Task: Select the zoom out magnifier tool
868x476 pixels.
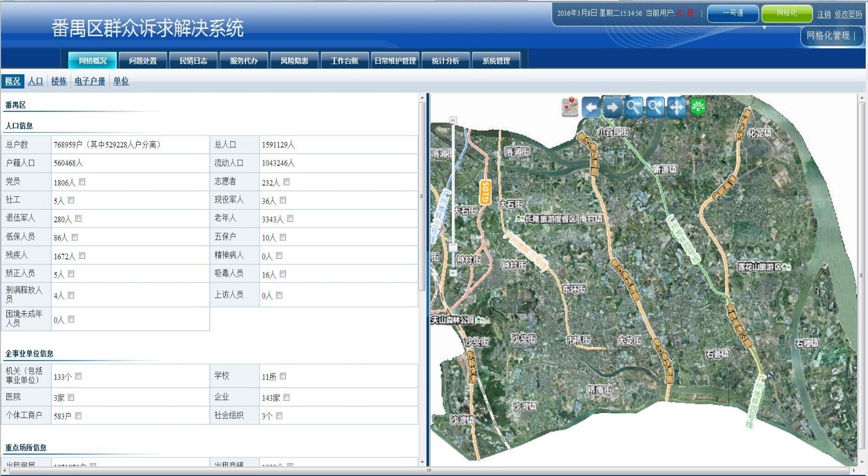Action: coord(634,107)
